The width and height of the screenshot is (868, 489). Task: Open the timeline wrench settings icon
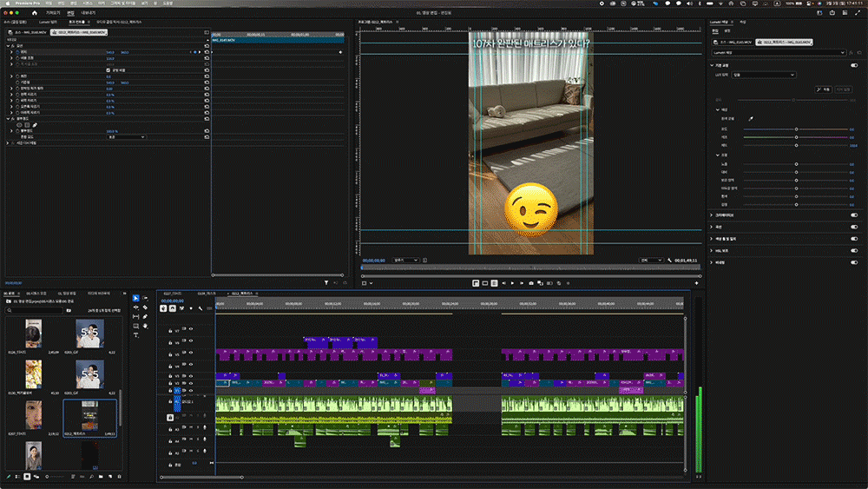[200, 307]
